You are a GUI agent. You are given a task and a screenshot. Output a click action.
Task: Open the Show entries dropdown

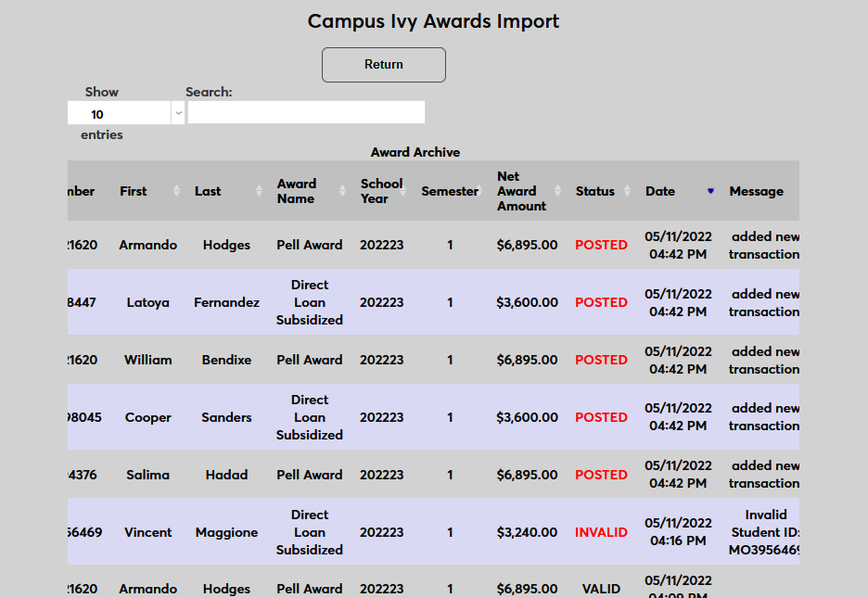(126, 114)
